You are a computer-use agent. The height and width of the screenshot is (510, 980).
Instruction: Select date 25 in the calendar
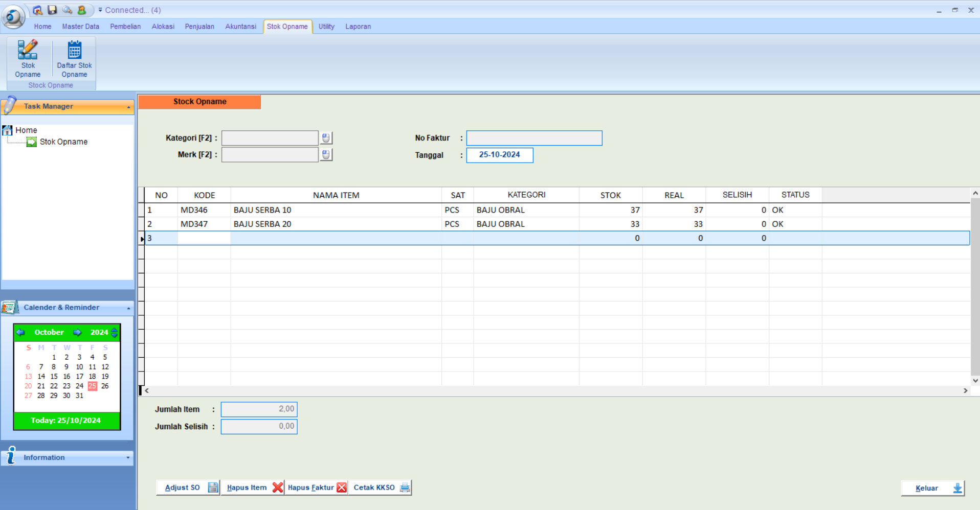coord(92,386)
